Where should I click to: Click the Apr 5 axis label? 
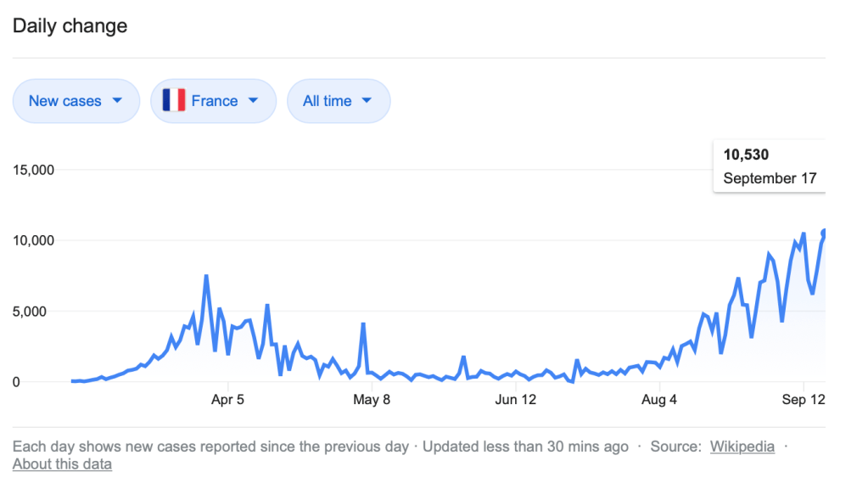tap(227, 399)
